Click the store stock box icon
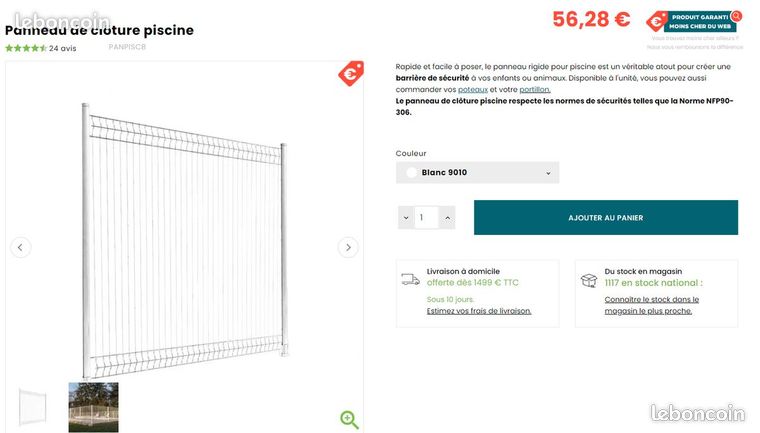Image resolution: width=760 pixels, height=433 pixels. [588, 280]
